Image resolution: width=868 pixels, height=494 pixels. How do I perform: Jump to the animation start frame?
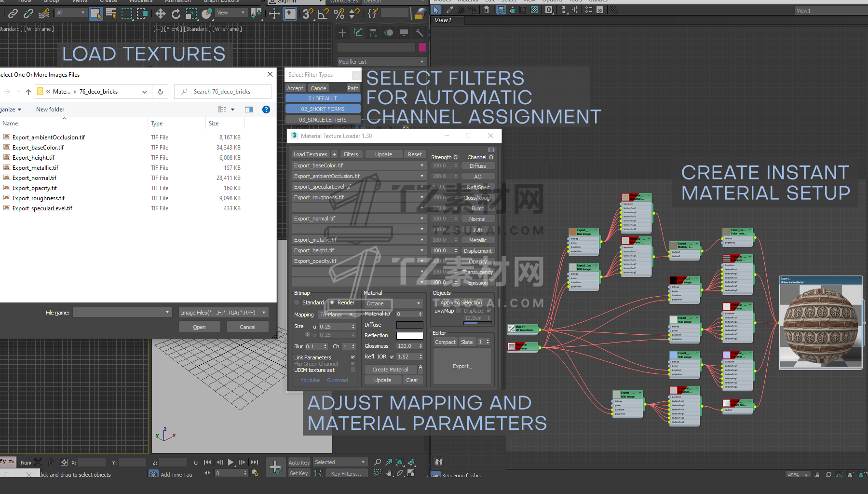[207, 462]
